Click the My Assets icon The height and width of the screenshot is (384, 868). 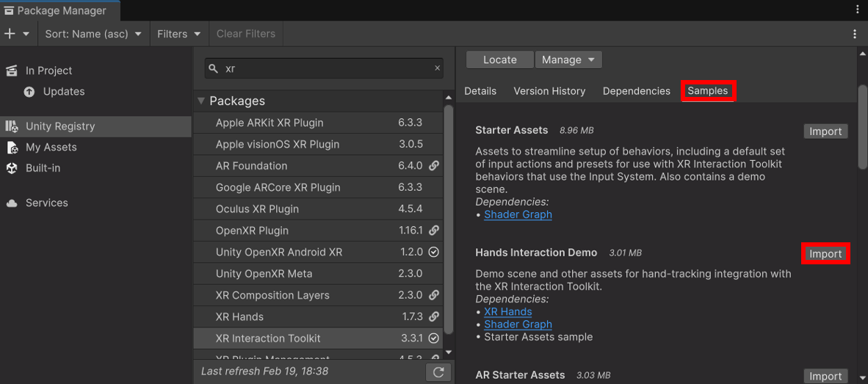pyautogui.click(x=12, y=147)
